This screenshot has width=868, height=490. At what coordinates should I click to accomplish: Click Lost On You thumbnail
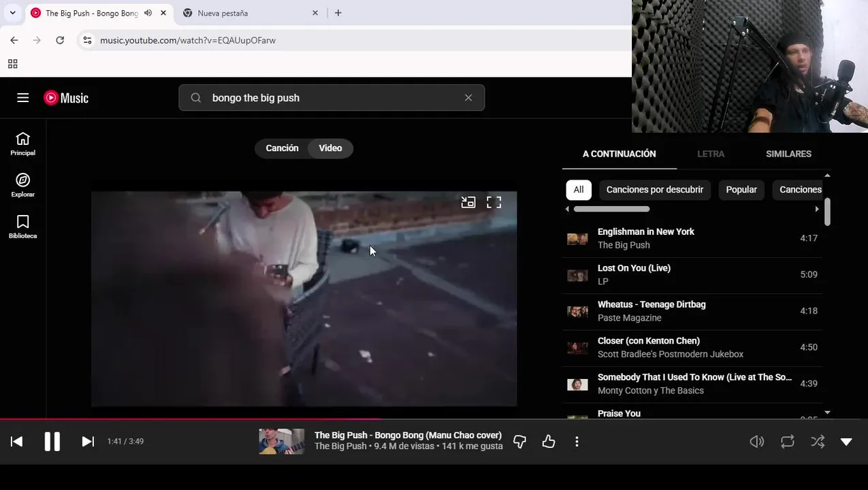click(577, 275)
